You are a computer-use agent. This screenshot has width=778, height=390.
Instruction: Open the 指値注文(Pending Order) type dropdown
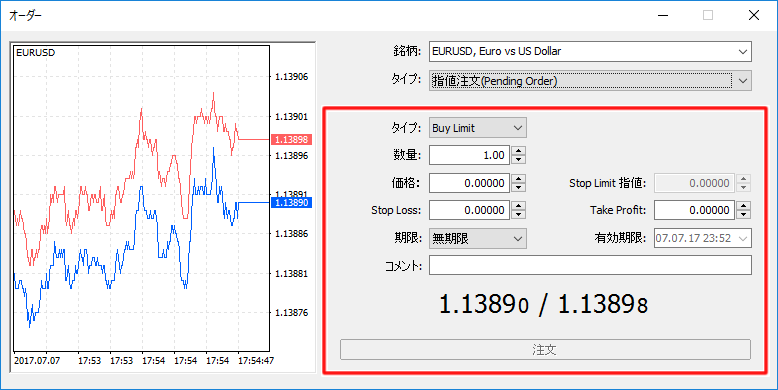[x=590, y=80]
